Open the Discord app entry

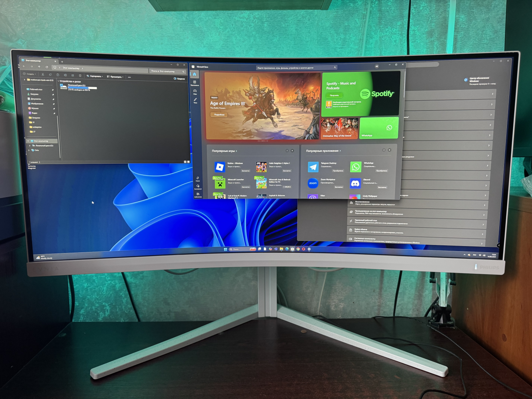[369, 183]
